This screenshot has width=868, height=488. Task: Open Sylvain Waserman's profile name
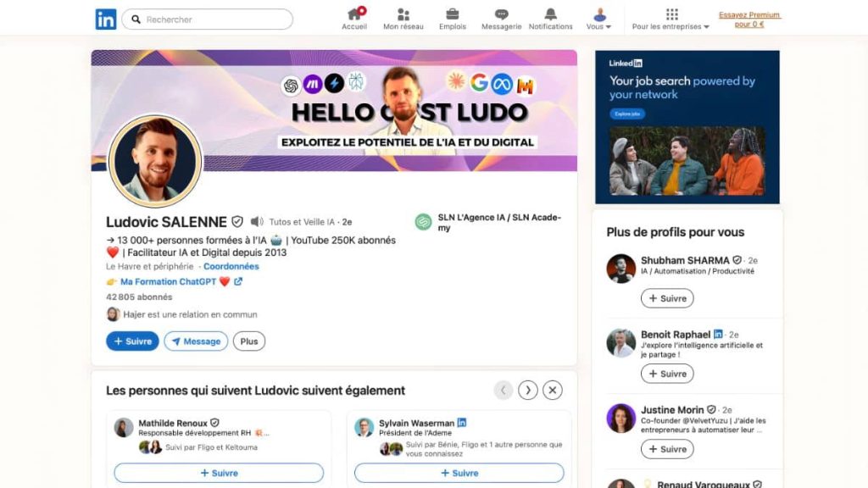pyautogui.click(x=416, y=424)
